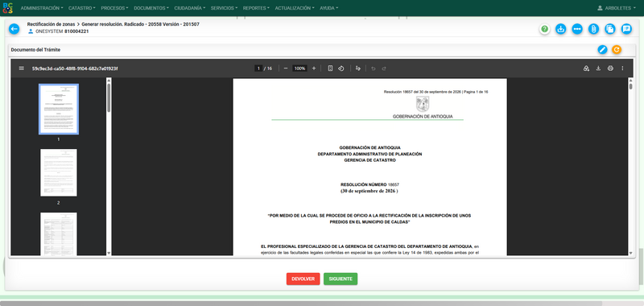Screen dimensions: 644x306
Task: Open the green help question-mark icon
Action: click(x=545, y=29)
